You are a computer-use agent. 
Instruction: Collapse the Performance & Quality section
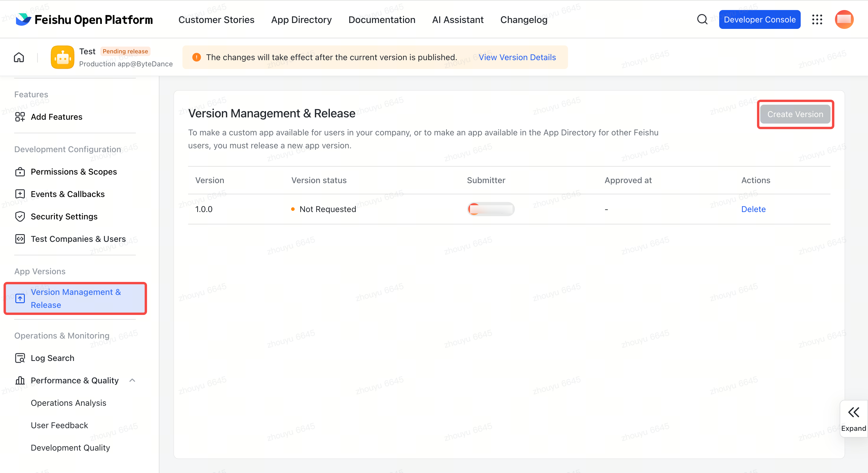click(133, 380)
